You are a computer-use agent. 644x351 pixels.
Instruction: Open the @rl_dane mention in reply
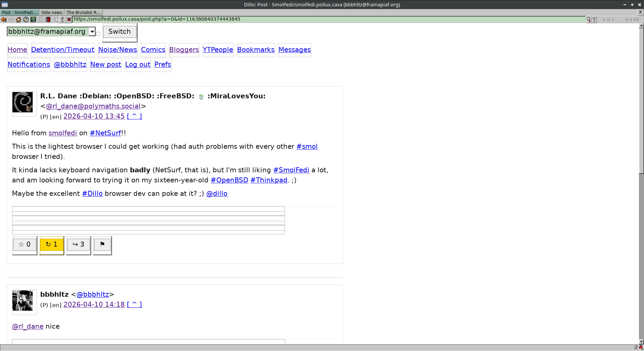(28, 326)
